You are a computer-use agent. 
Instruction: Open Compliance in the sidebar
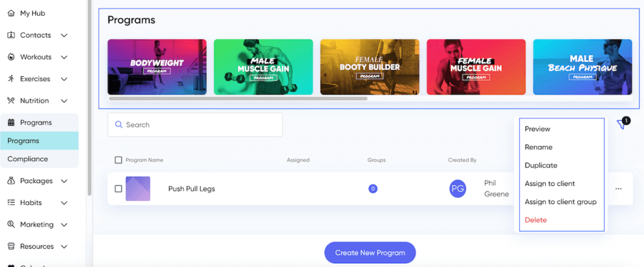pyautogui.click(x=28, y=159)
